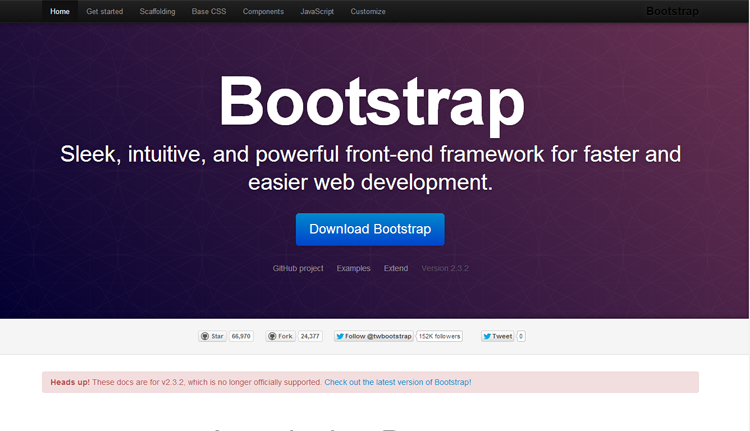
Task: Click the 'Heads up!' alert text
Action: coord(70,382)
